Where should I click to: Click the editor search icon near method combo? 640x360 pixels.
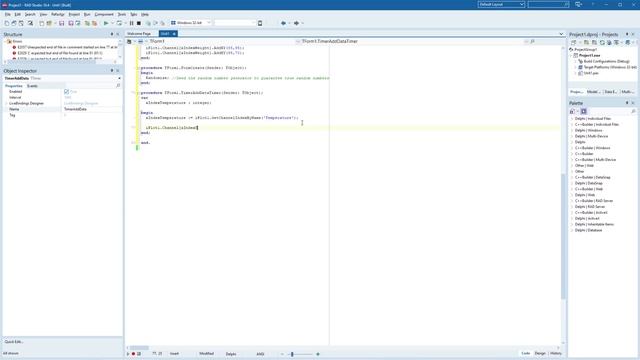[532, 41]
